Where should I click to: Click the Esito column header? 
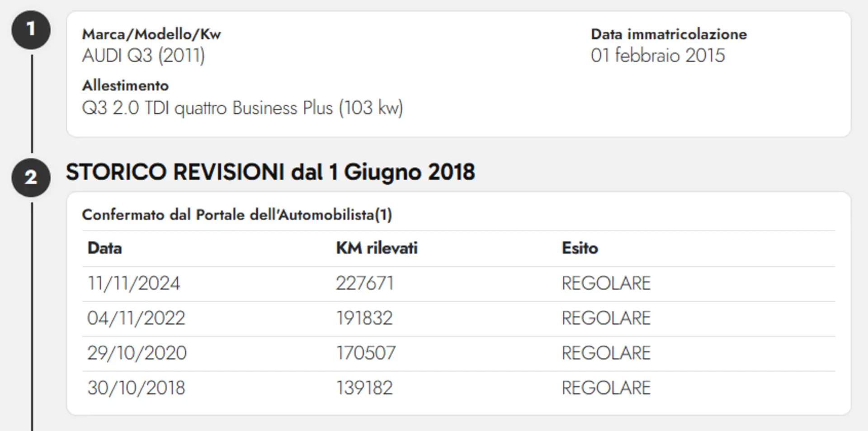[580, 248]
